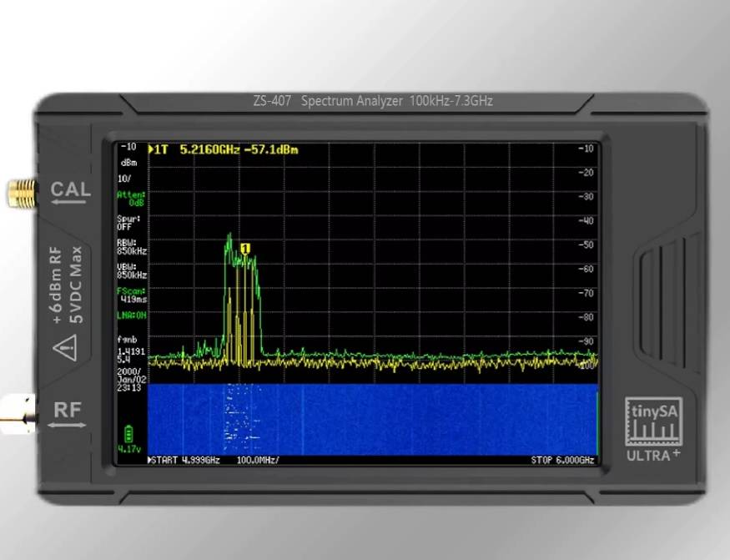Viewport: 730px width, 560px height.
Task: Tap the RF port label
Action: coord(68,411)
